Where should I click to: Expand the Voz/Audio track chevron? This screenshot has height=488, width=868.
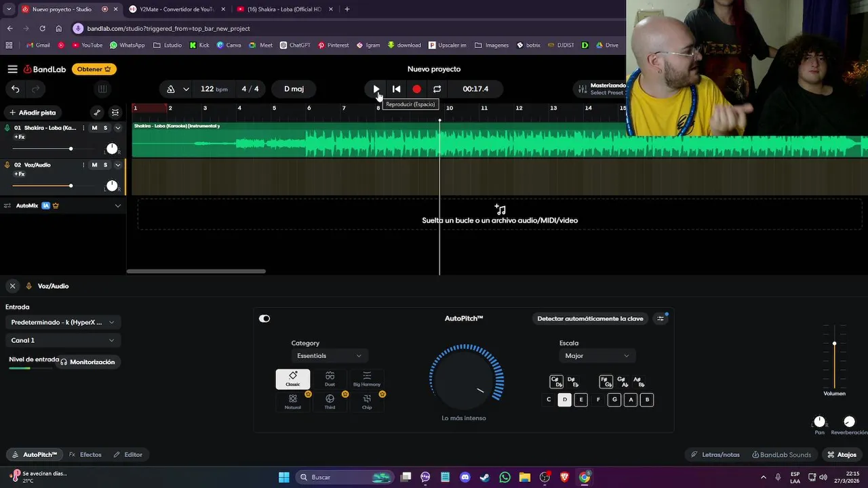[x=117, y=165]
